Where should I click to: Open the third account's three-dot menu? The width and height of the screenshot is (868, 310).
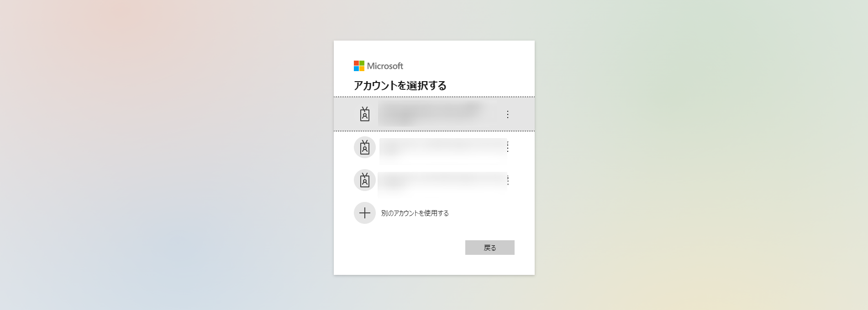pos(508,181)
